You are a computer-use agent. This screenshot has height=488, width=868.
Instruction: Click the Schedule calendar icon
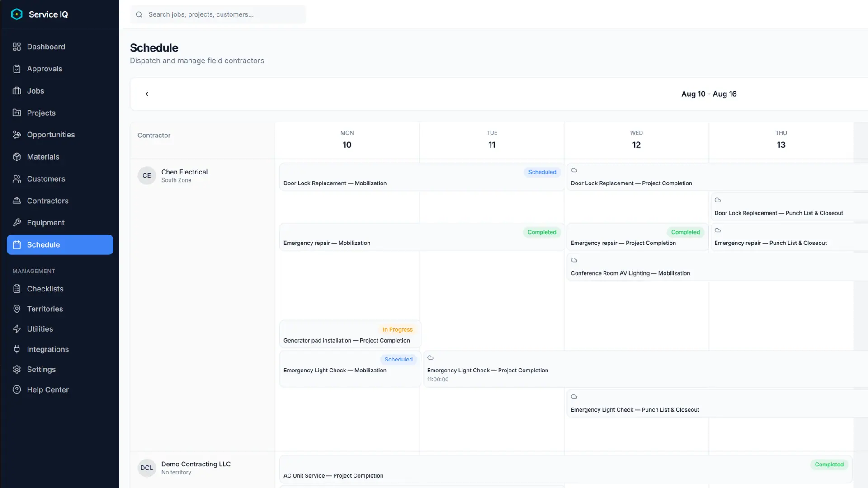[17, 244]
